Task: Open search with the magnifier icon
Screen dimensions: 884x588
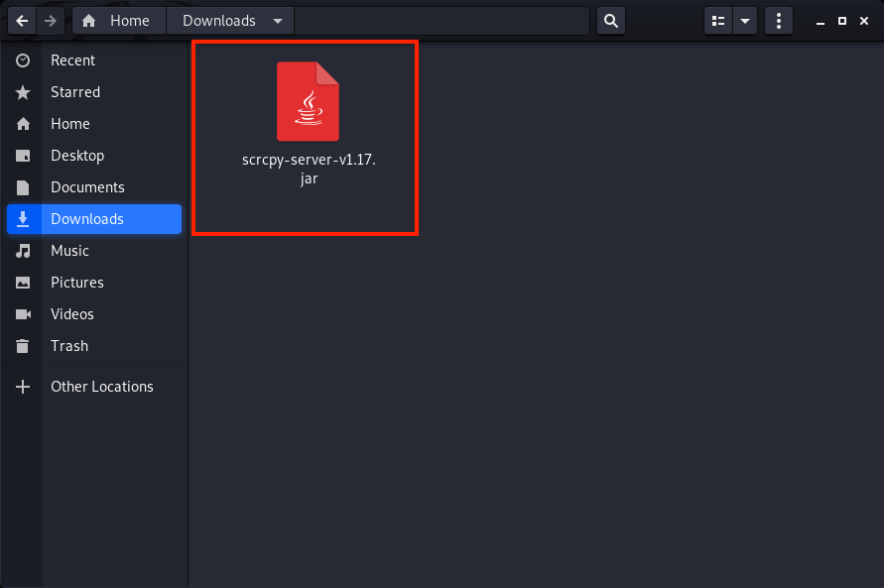Action: (611, 21)
